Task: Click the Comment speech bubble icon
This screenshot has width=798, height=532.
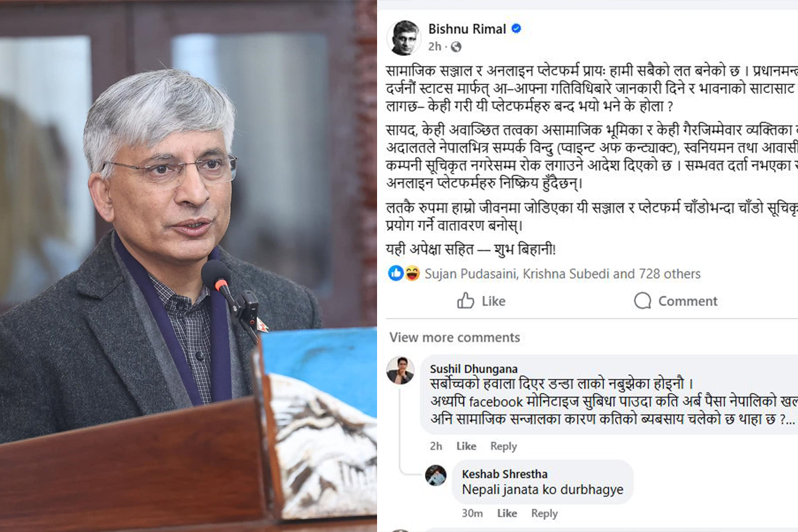Action: (x=642, y=301)
